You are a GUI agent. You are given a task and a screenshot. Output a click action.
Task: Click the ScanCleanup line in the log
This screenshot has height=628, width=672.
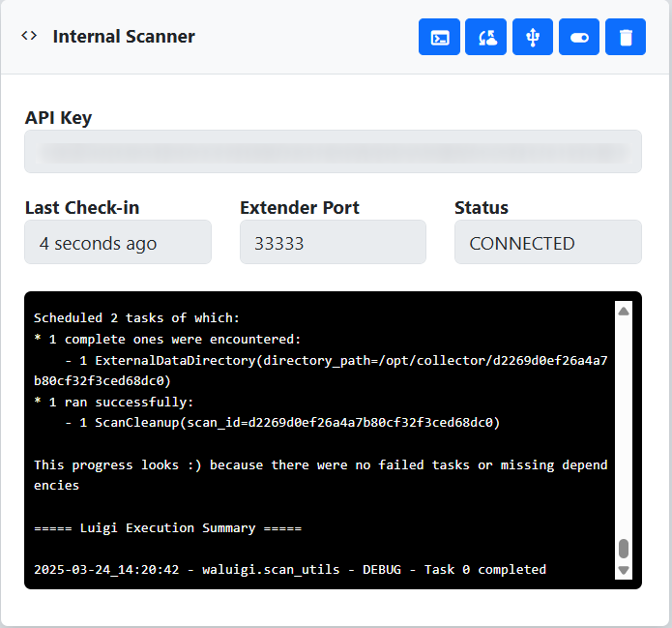[282, 423]
